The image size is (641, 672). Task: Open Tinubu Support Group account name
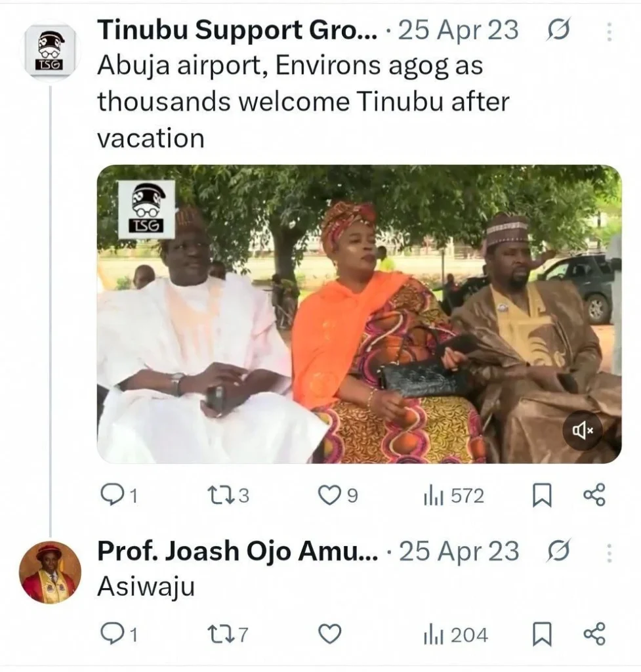point(238,30)
